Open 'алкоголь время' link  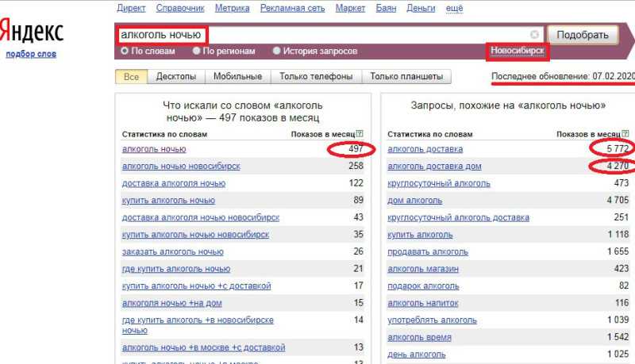pos(419,337)
